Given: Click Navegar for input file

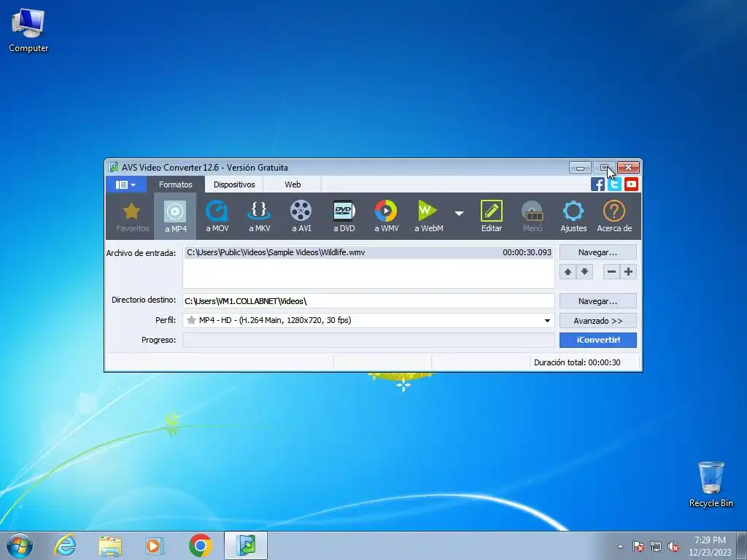Looking at the screenshot, I should point(598,252).
